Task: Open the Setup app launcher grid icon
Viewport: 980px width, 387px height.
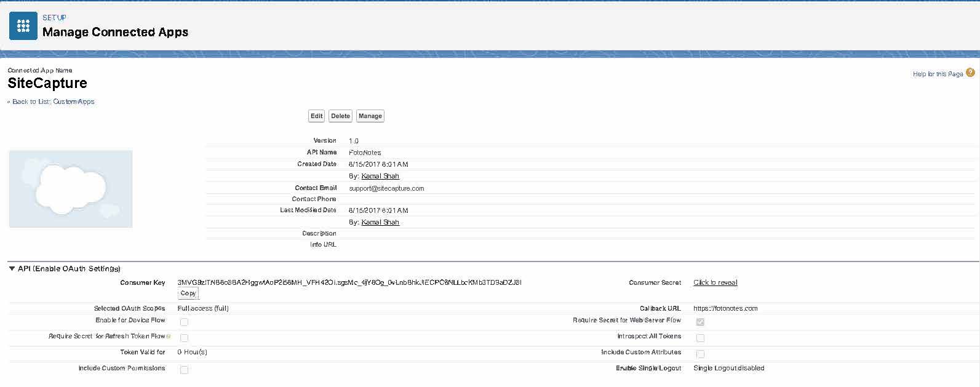Action: click(23, 26)
